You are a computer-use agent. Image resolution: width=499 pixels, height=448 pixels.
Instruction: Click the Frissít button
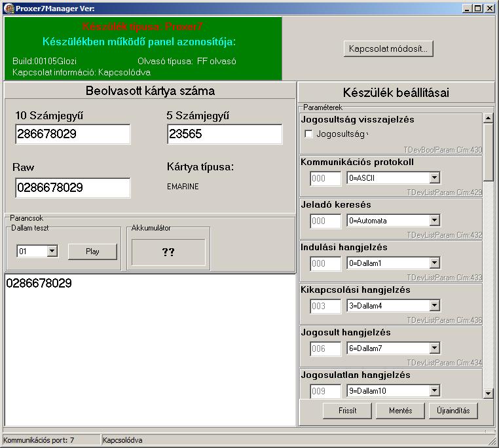click(x=347, y=411)
